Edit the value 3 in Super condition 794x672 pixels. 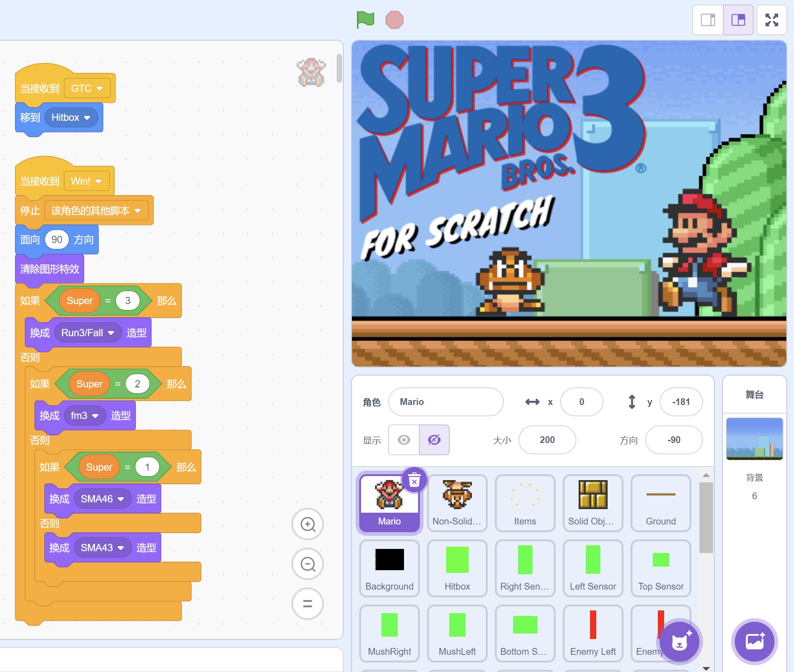[x=128, y=300]
